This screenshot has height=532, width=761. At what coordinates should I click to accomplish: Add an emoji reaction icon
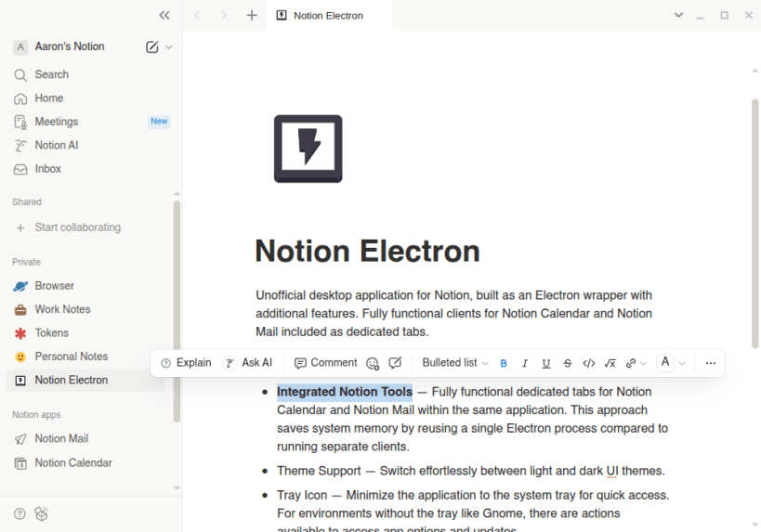coord(373,363)
